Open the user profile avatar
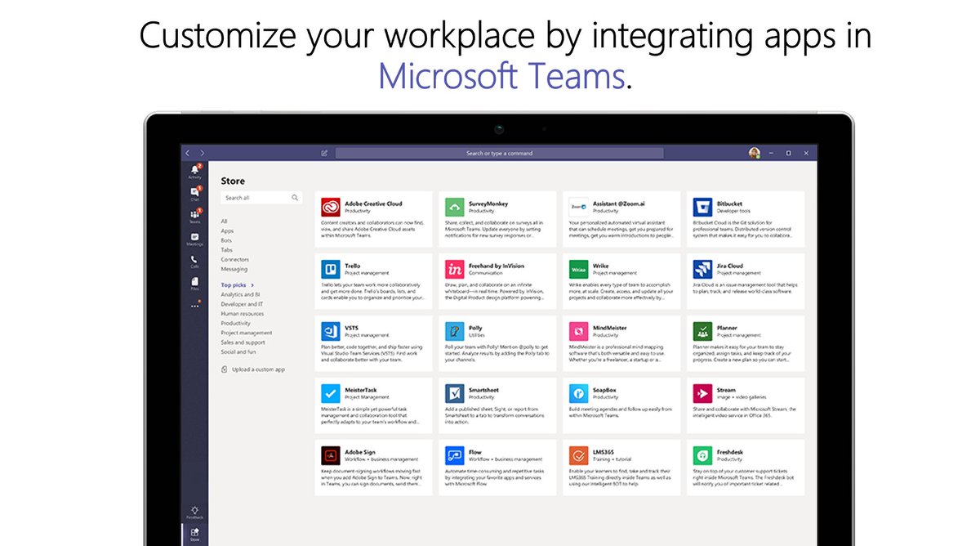Screen dimensions: 980x546 754,153
